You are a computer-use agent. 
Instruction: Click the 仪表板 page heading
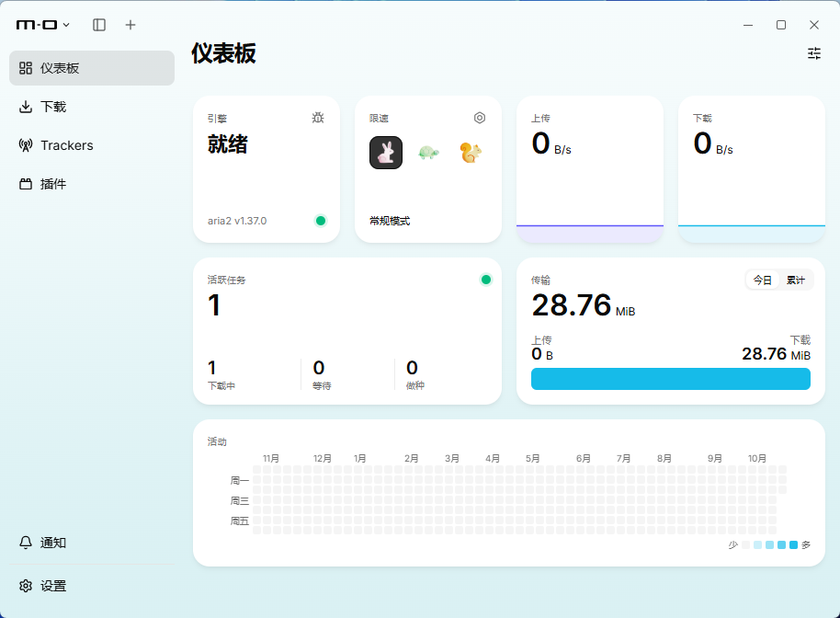(x=224, y=53)
